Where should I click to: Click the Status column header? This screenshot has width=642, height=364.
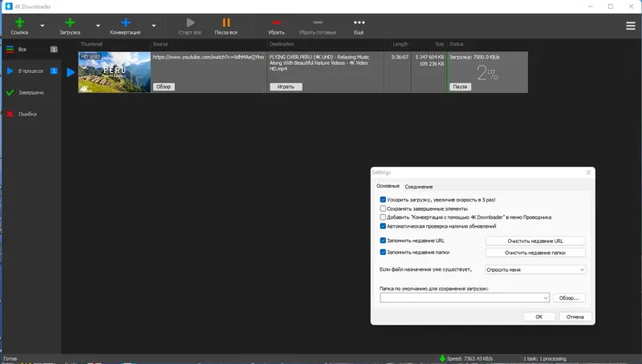click(x=456, y=44)
